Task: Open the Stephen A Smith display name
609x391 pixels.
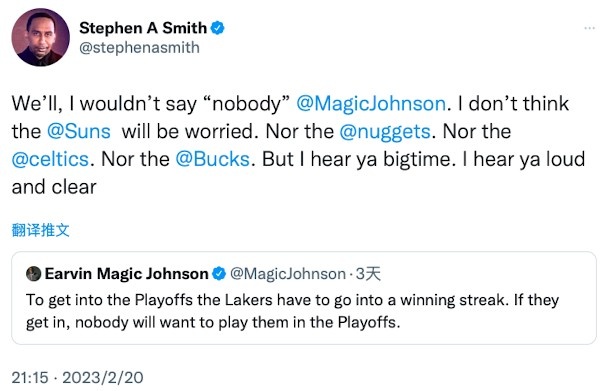Action: point(143,28)
